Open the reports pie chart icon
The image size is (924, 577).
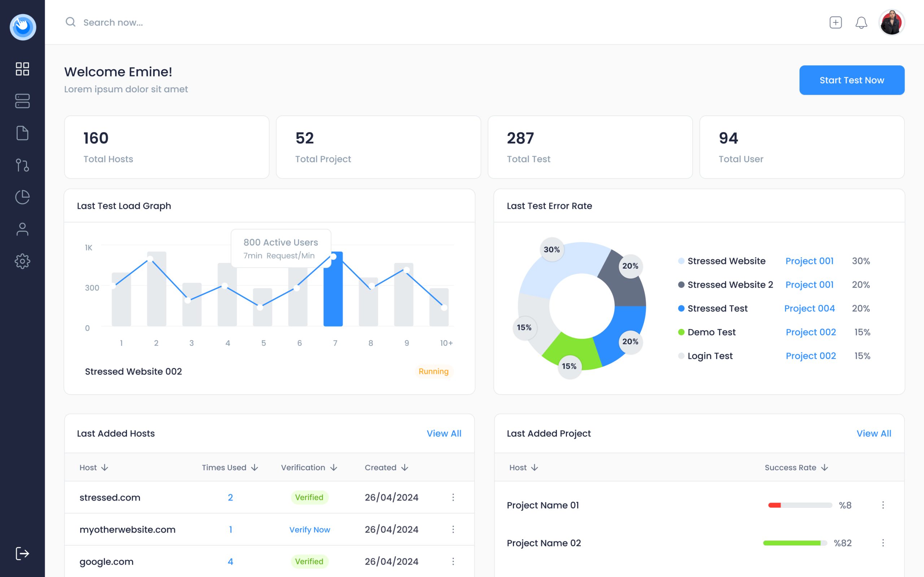pyautogui.click(x=22, y=197)
